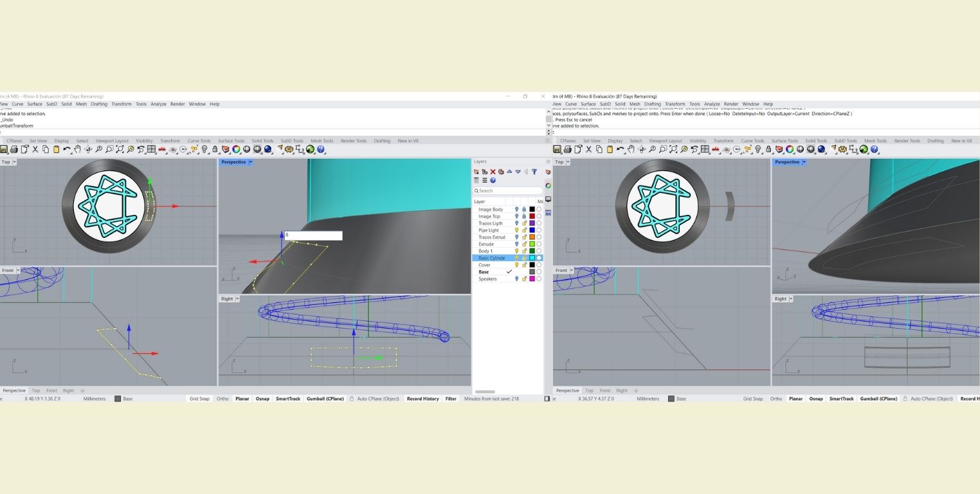The image size is (980, 494).
Task: Click Save icon in right window toolbar
Action: (x=557, y=149)
